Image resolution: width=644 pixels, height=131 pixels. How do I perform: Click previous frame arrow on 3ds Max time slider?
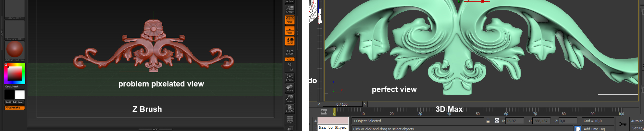[319, 104]
